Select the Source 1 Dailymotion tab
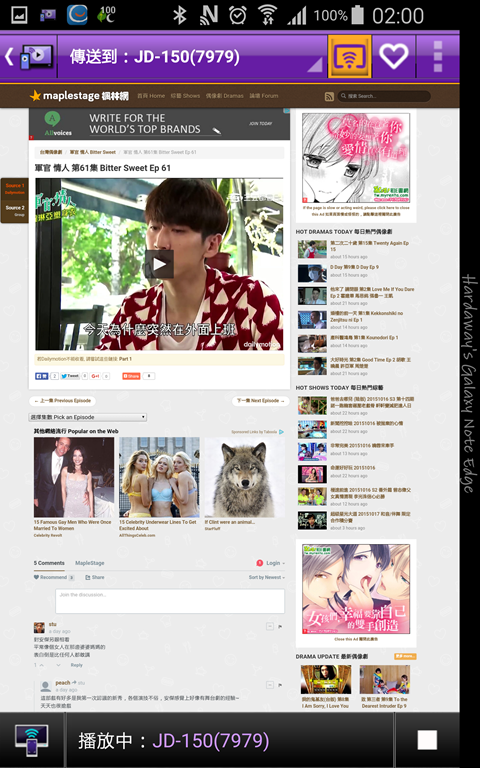The image size is (480, 768). (15, 189)
